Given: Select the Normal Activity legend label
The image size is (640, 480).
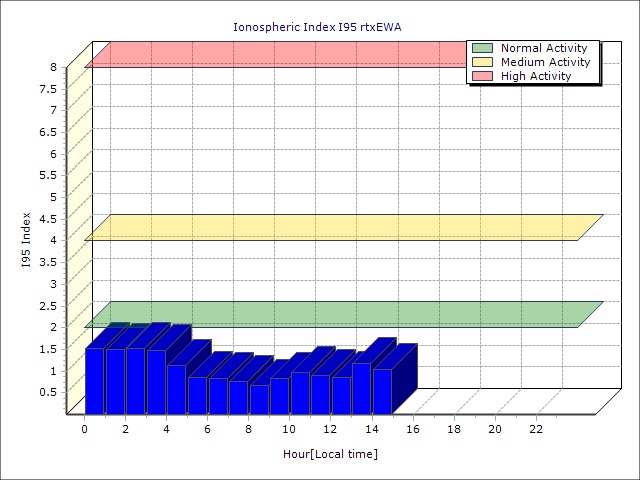Looking at the screenshot, I should [544, 48].
